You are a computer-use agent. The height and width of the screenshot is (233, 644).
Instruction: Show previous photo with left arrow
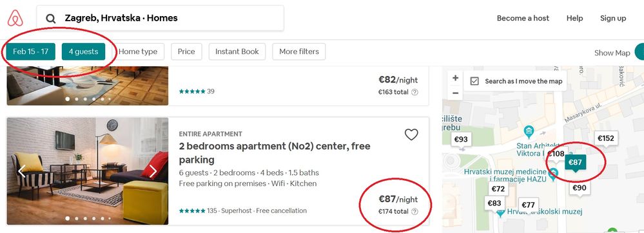point(22,171)
